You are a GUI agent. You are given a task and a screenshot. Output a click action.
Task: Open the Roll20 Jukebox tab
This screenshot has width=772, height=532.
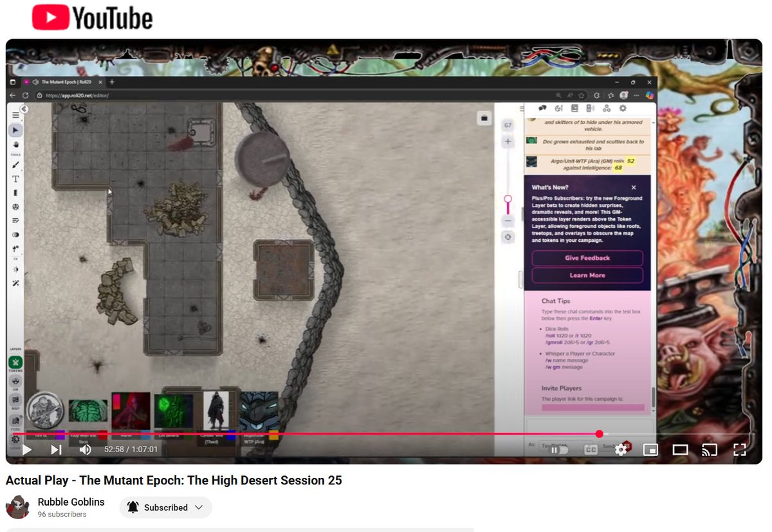(x=591, y=108)
